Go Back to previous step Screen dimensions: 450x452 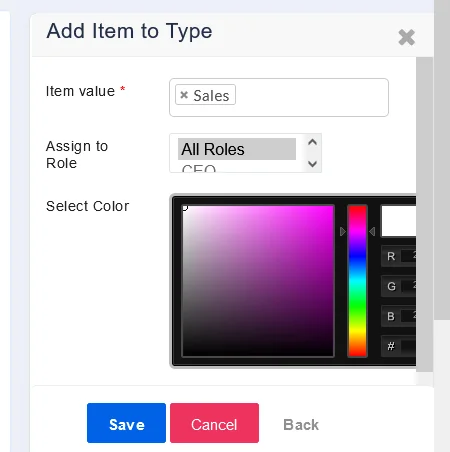click(301, 425)
